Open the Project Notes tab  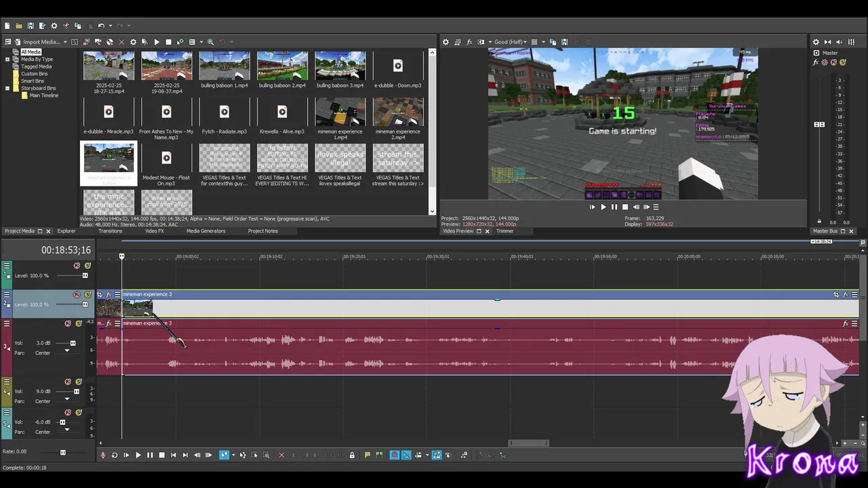tap(263, 231)
